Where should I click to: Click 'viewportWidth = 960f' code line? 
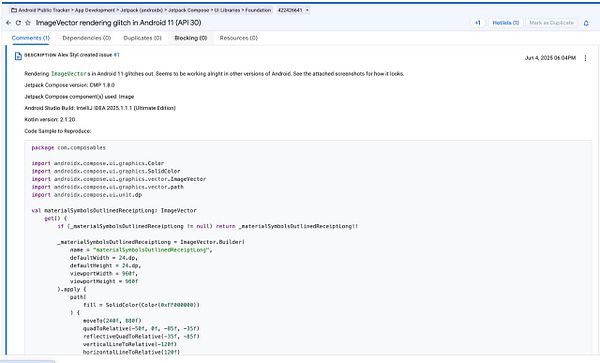point(104,273)
